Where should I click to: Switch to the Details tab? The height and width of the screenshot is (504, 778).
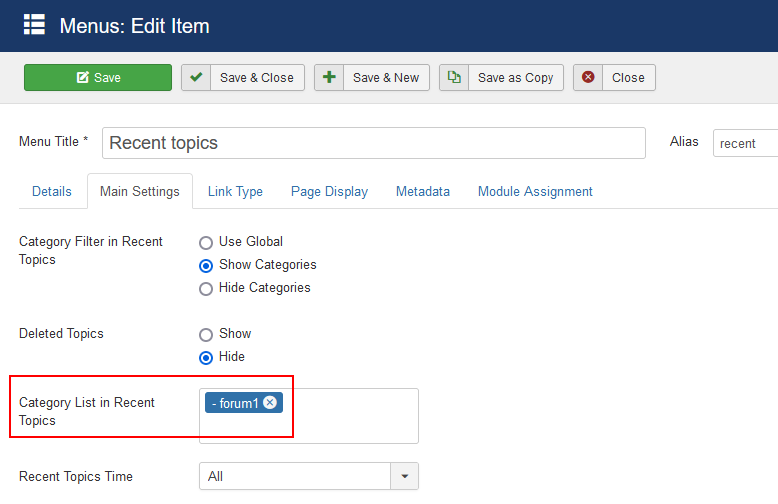[52, 191]
